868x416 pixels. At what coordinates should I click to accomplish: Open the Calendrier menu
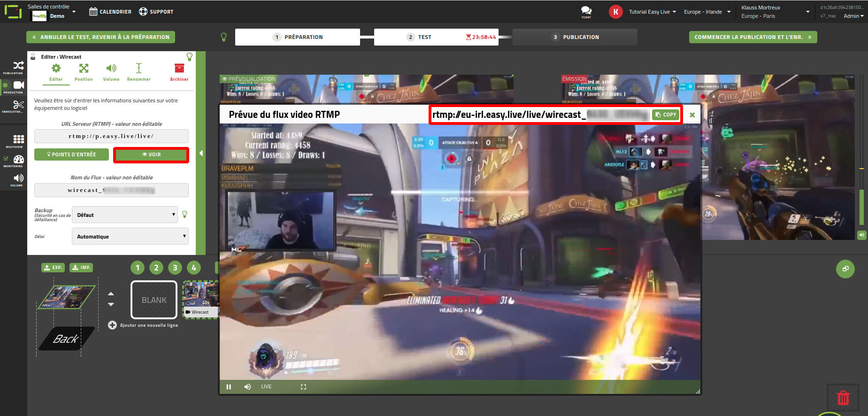tap(110, 12)
